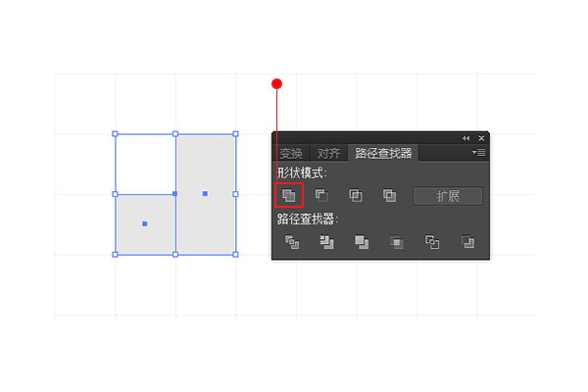This screenshot has width=588, height=392.
Task: Apply the Trim pathfinder icon
Action: click(326, 242)
